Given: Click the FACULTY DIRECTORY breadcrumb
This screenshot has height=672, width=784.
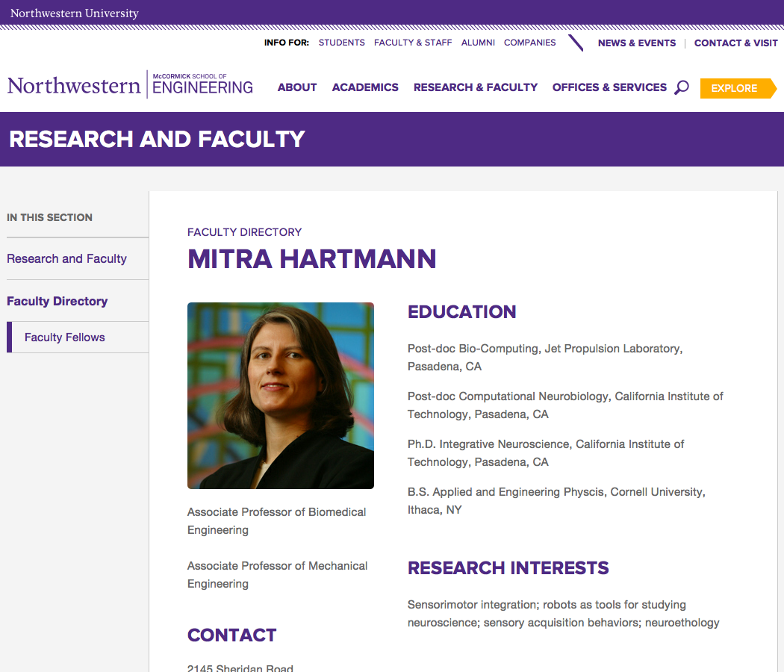Looking at the screenshot, I should click(x=244, y=232).
